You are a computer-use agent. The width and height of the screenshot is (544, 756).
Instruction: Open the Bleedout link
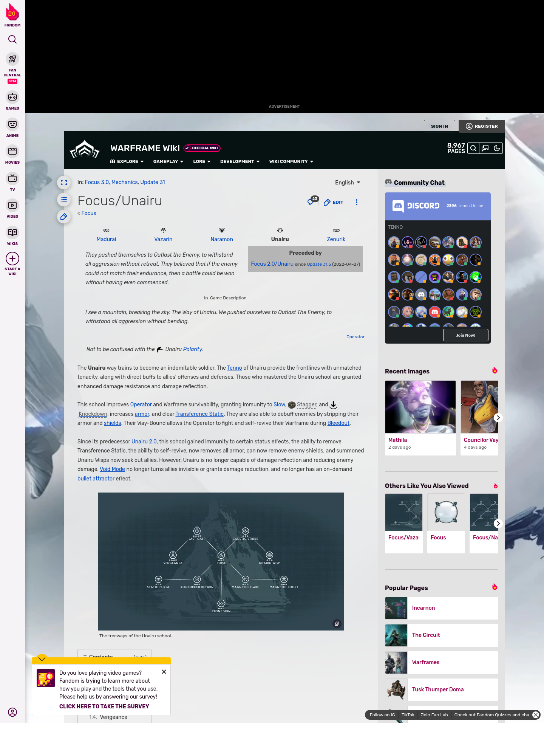pos(338,423)
